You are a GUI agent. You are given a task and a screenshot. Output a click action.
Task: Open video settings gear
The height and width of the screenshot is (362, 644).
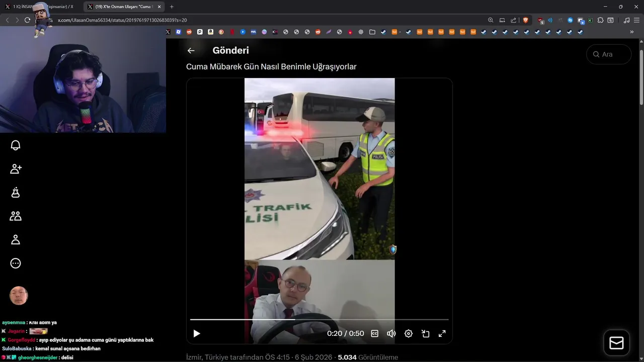[409, 333]
